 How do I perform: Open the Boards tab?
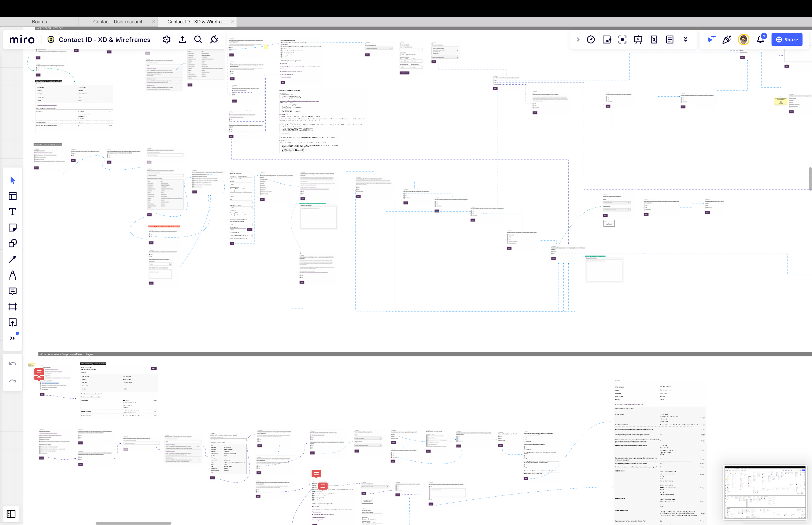39,22
